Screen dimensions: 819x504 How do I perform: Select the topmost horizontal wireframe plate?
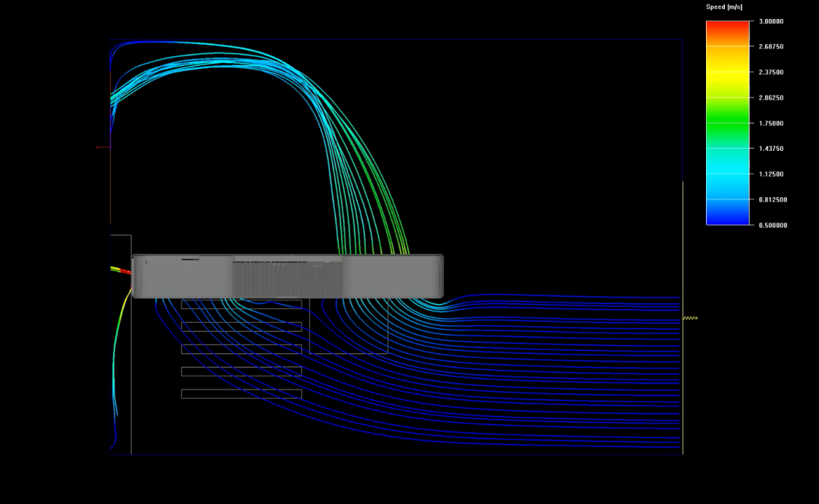click(x=241, y=304)
